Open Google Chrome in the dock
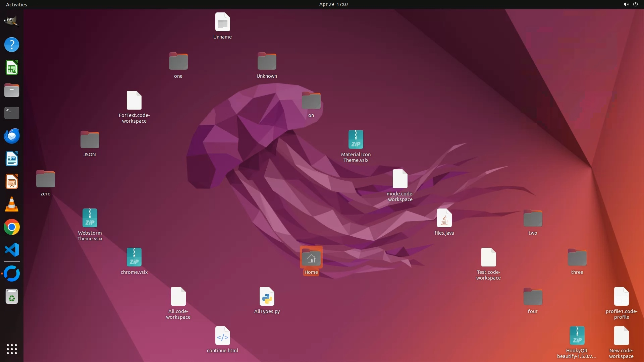 11,227
